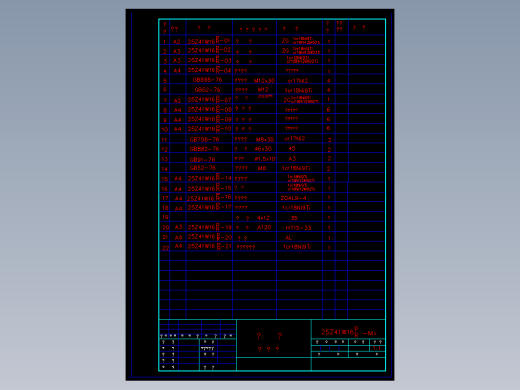Click the 4x12 specification in row 19
520x390 pixels.
click(263, 218)
